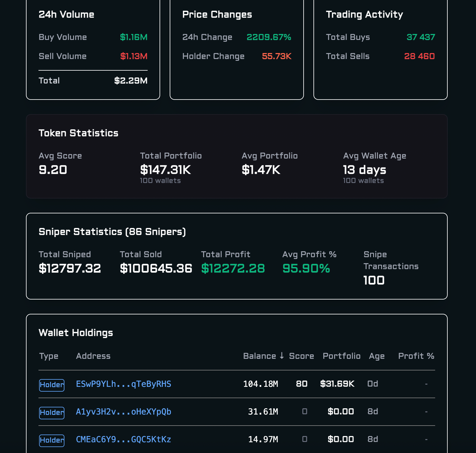
Task: Click Holder badge for CMEaC6Y9 wallet
Action: (x=52, y=440)
